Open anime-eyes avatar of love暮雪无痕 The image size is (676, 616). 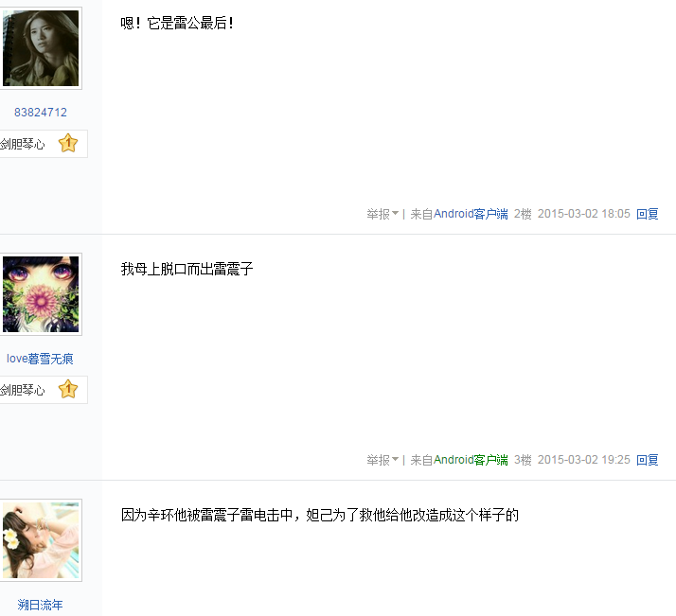[41, 294]
